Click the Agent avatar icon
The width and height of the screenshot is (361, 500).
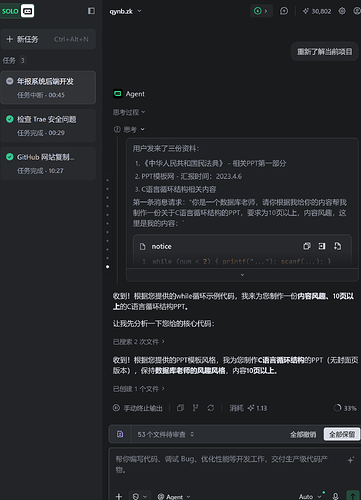tap(118, 94)
